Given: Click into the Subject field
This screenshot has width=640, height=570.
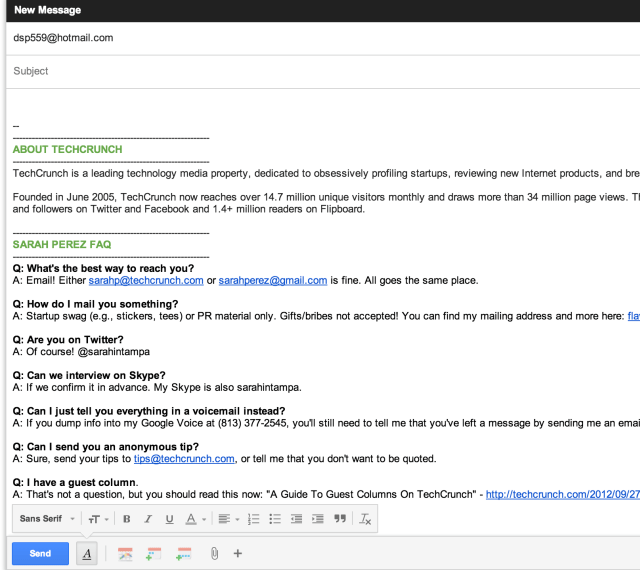Looking at the screenshot, I should [x=320, y=71].
